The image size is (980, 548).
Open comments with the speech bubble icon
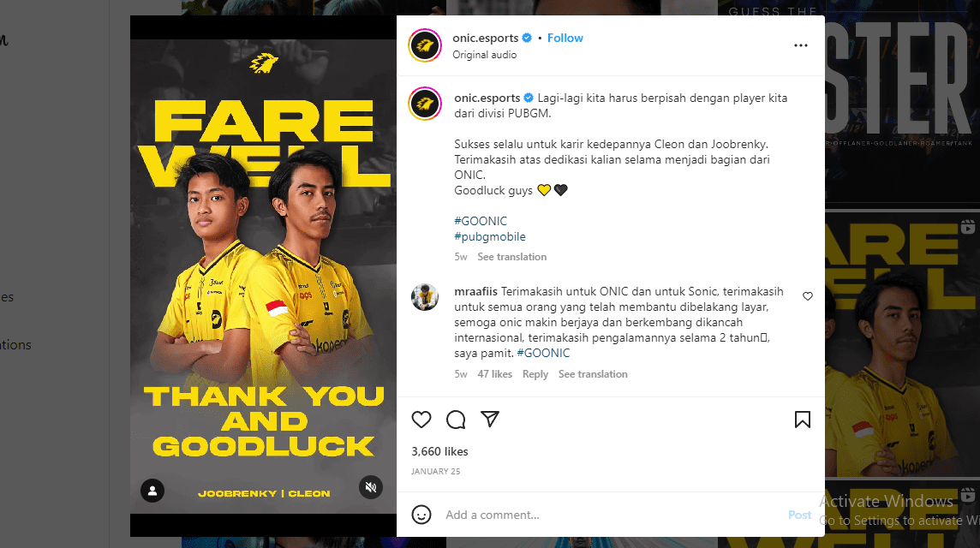[x=456, y=420]
